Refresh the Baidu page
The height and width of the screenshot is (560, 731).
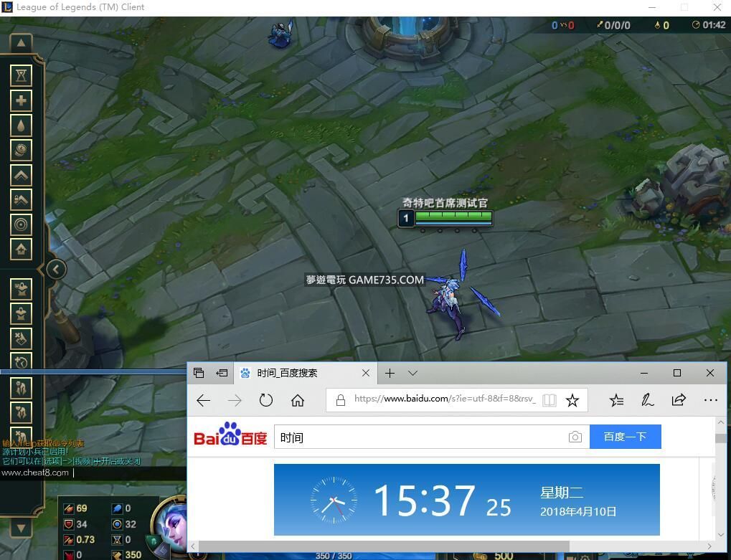tap(265, 400)
